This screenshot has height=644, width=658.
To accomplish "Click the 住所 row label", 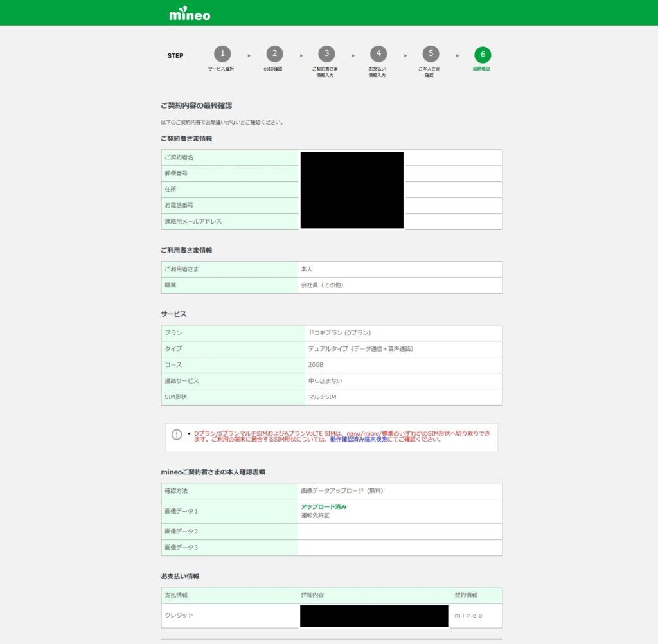I will [170, 190].
